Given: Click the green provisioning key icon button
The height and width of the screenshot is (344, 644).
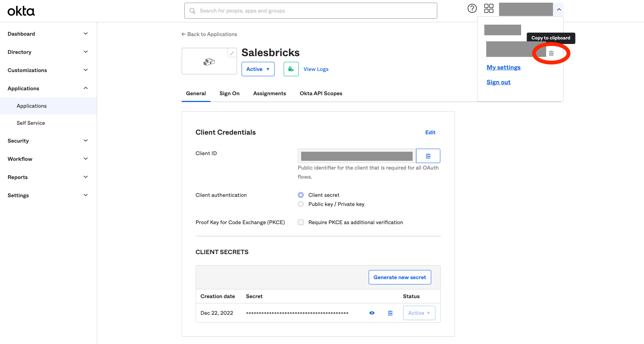Looking at the screenshot, I should pos(291,69).
